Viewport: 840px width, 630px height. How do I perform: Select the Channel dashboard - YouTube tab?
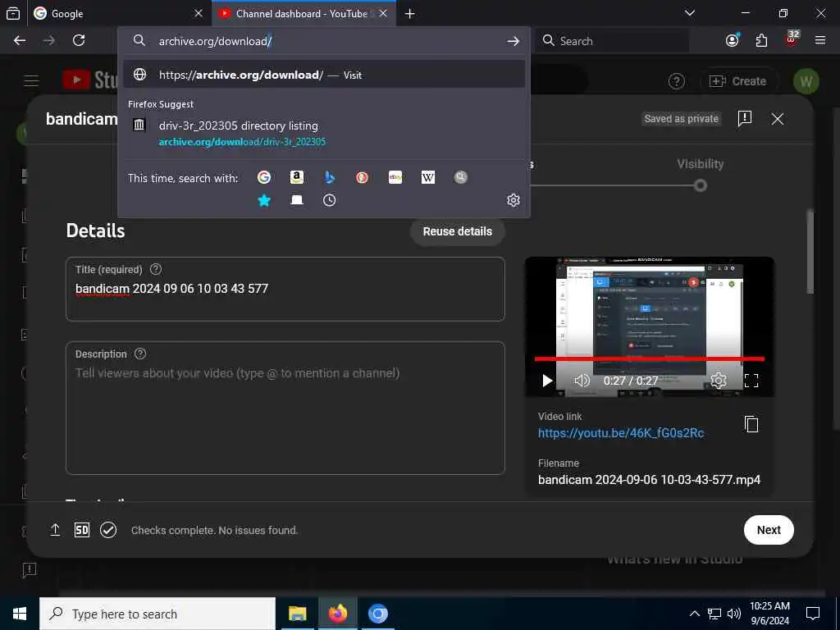304,13
